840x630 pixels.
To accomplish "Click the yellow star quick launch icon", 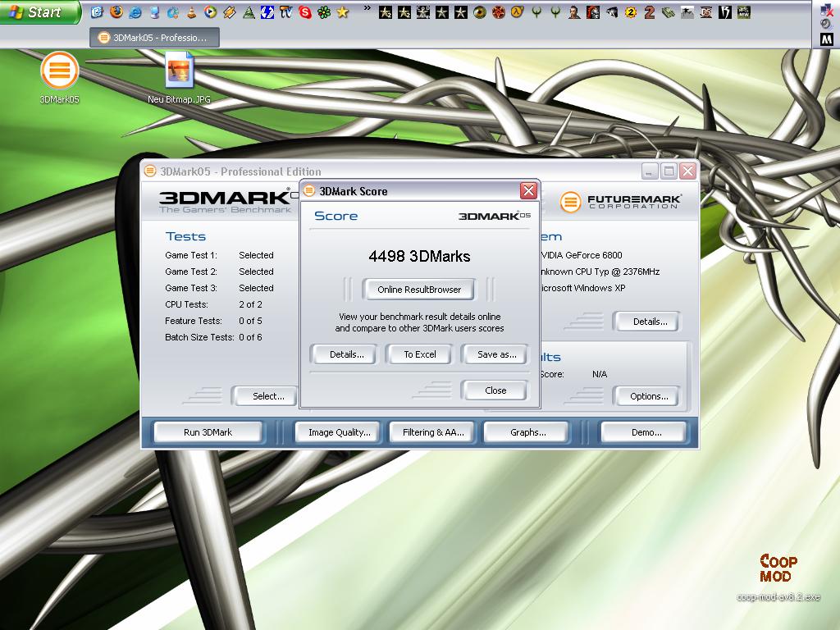I will pos(343,11).
